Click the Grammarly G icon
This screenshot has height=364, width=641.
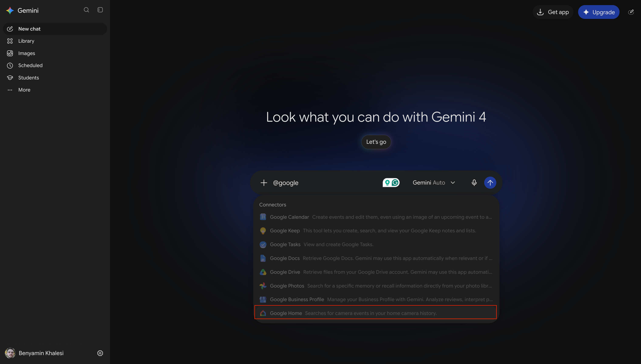pyautogui.click(x=395, y=183)
